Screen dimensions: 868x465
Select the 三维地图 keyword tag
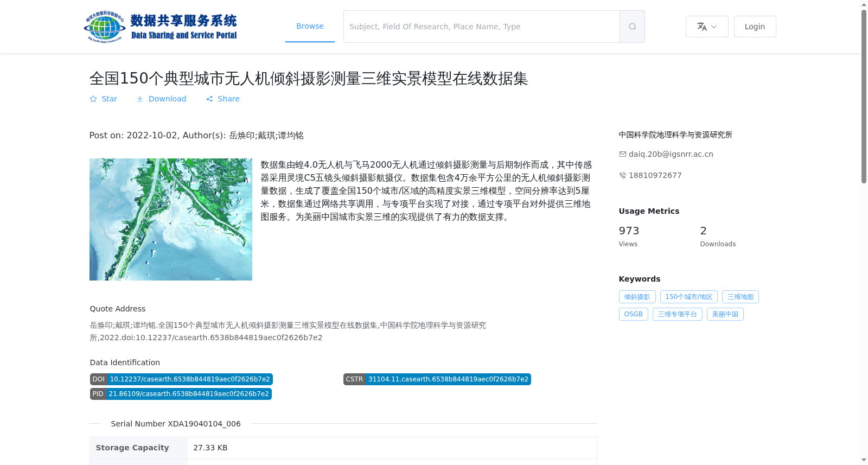click(741, 297)
